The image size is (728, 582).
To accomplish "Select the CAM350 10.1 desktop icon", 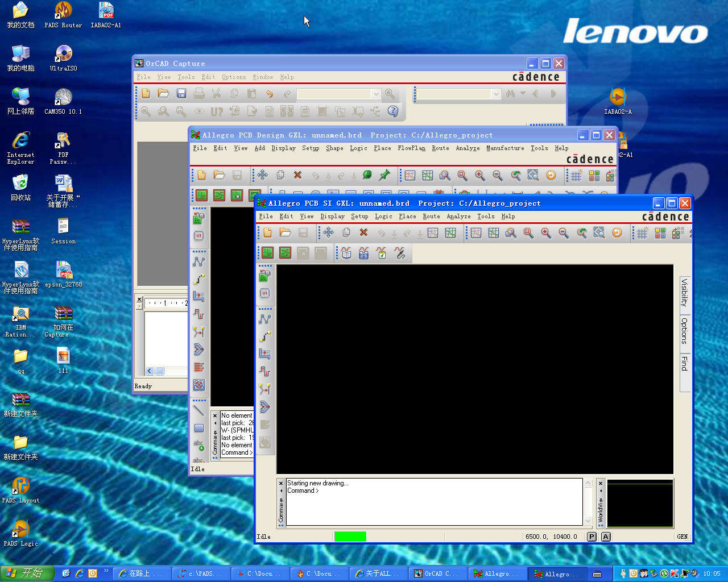I will (63, 102).
